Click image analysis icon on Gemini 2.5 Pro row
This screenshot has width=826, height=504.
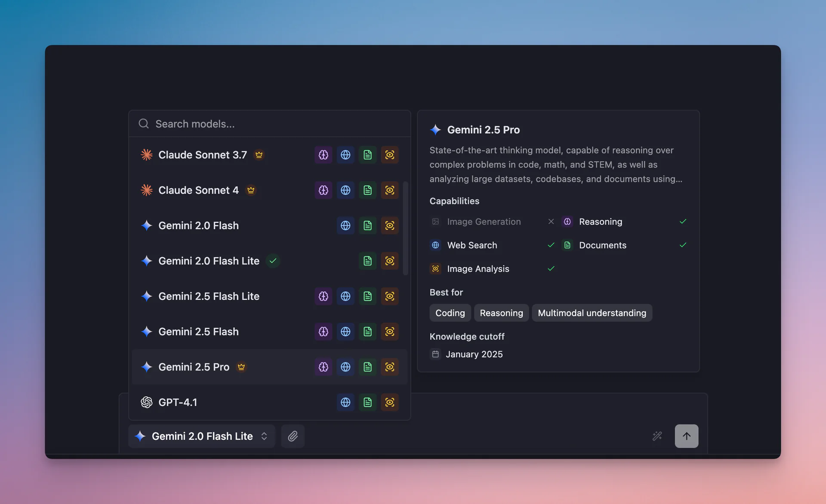pos(390,367)
